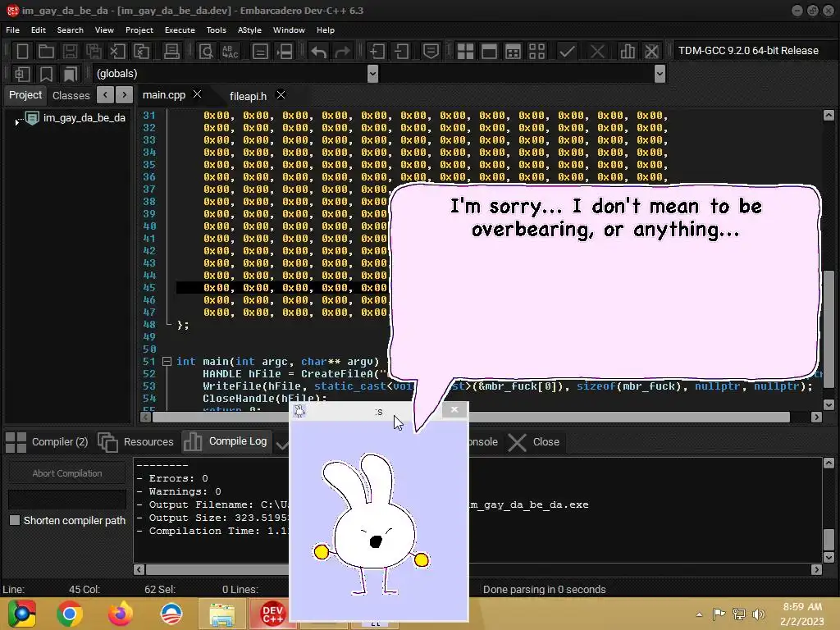Open File Explorer from the taskbar
Image resolution: width=840 pixels, height=630 pixels.
(221, 614)
